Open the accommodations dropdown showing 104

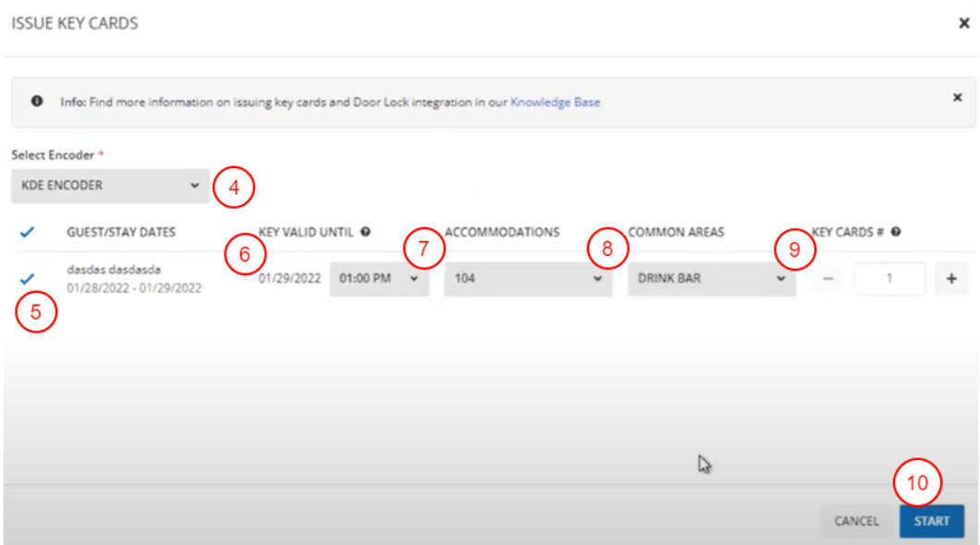click(x=526, y=278)
